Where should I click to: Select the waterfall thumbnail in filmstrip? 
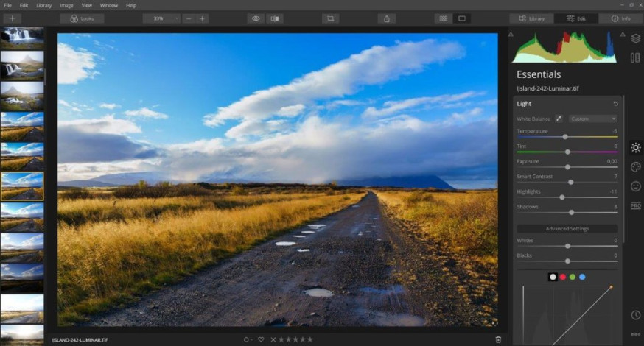[x=22, y=37]
